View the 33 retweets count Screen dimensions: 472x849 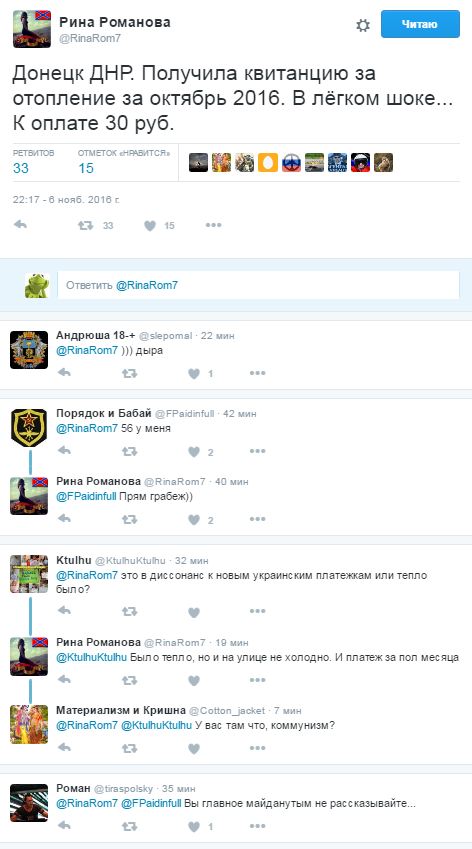(x=21, y=168)
